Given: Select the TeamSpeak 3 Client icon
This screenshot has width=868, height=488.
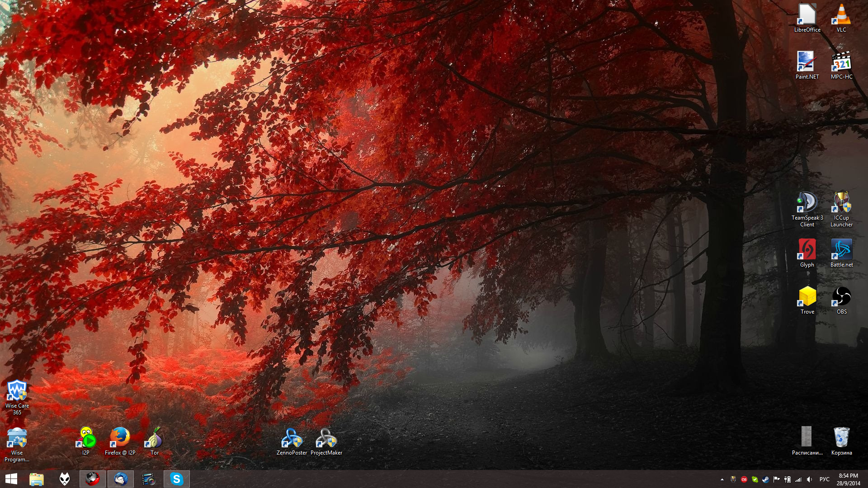Looking at the screenshot, I should tap(807, 203).
